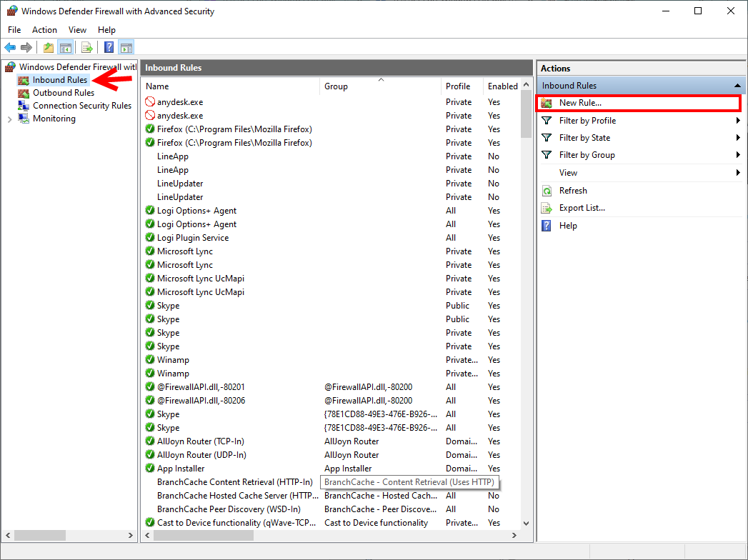The height and width of the screenshot is (560, 748).
Task: Click the Filter by Group funnel icon
Action: coord(547,155)
